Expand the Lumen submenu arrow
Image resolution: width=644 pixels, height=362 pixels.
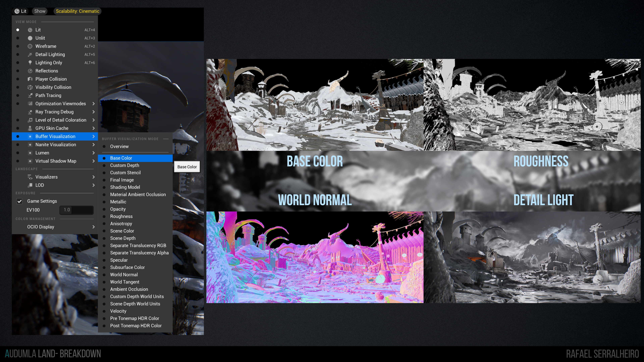pos(94,153)
